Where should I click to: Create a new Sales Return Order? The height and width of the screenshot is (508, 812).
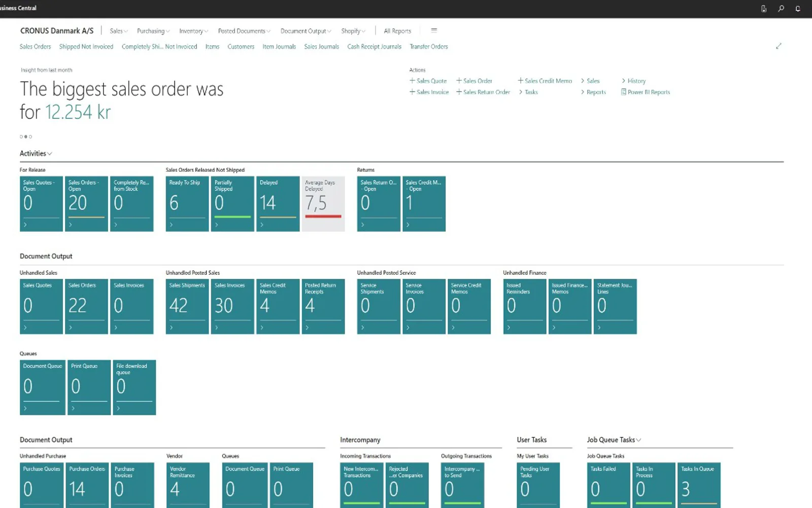click(483, 92)
